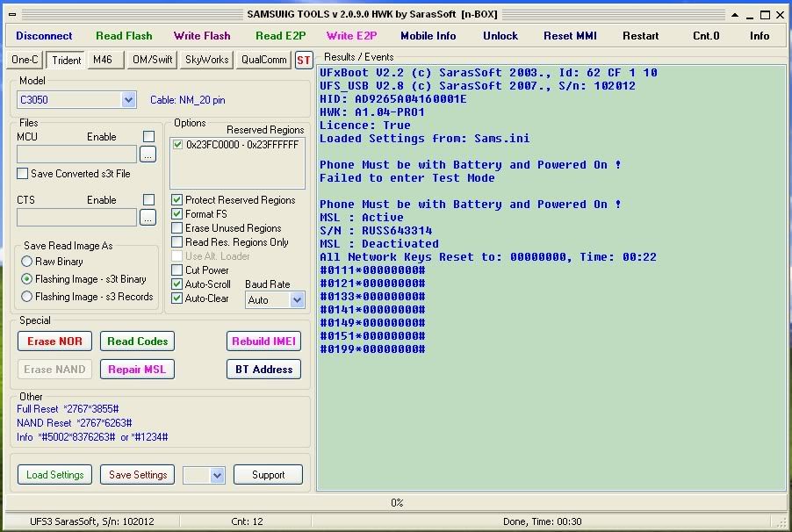792x532 pixels.
Task: Click the 0% progress bar
Action: tap(397, 503)
